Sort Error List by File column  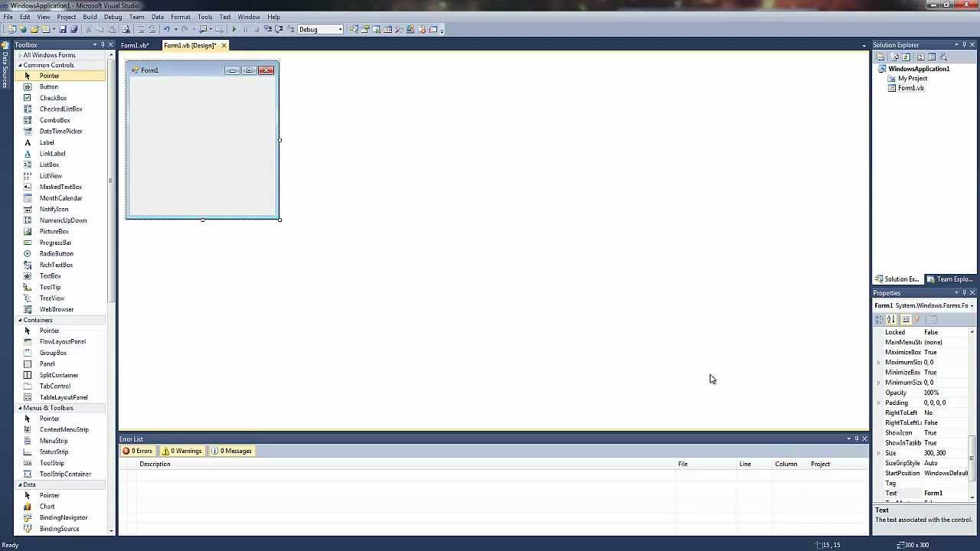[705, 464]
